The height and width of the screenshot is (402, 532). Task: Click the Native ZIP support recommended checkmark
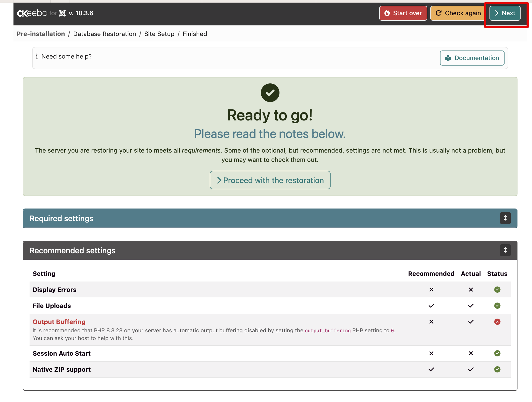(431, 369)
